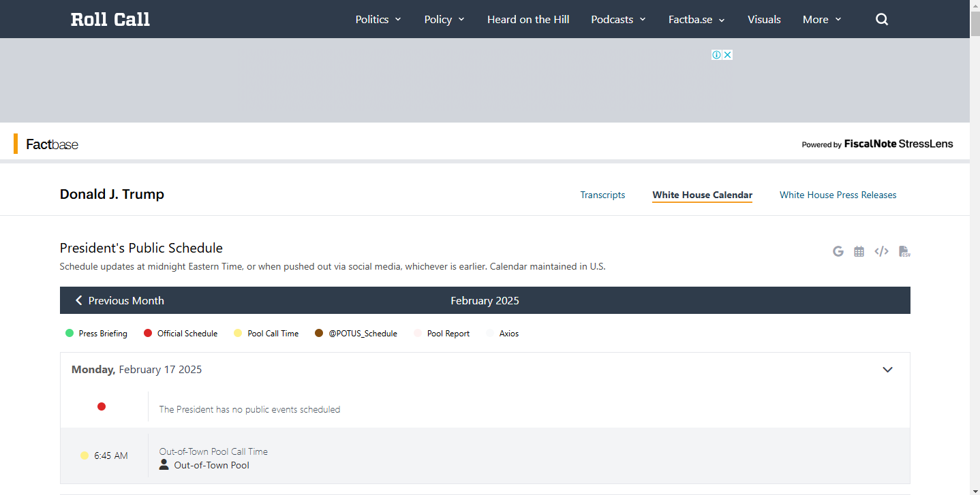Close the ad with X icon

point(728,55)
